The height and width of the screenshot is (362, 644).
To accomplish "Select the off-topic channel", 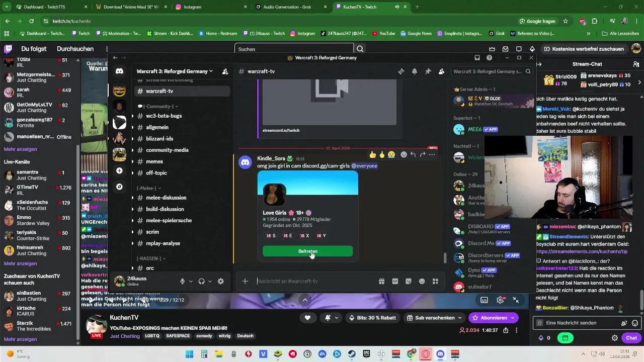I will click(156, 173).
